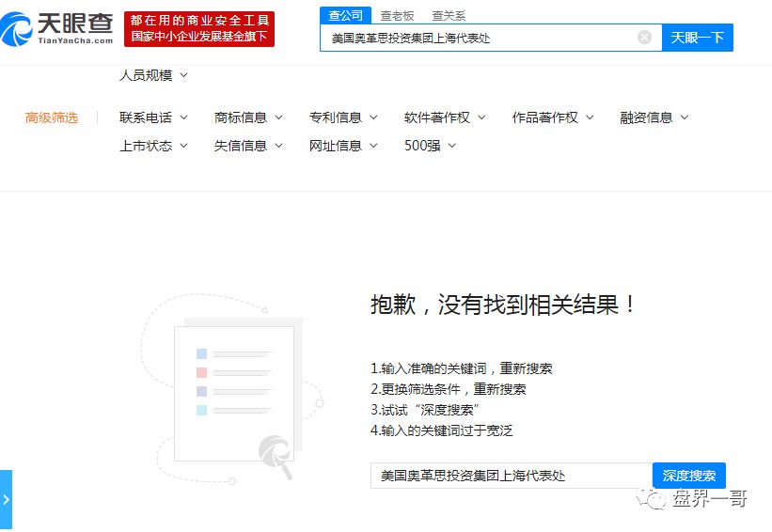772x532 pixels.
Task: Open the 融资信息 filter dropdown
Action: point(654,117)
